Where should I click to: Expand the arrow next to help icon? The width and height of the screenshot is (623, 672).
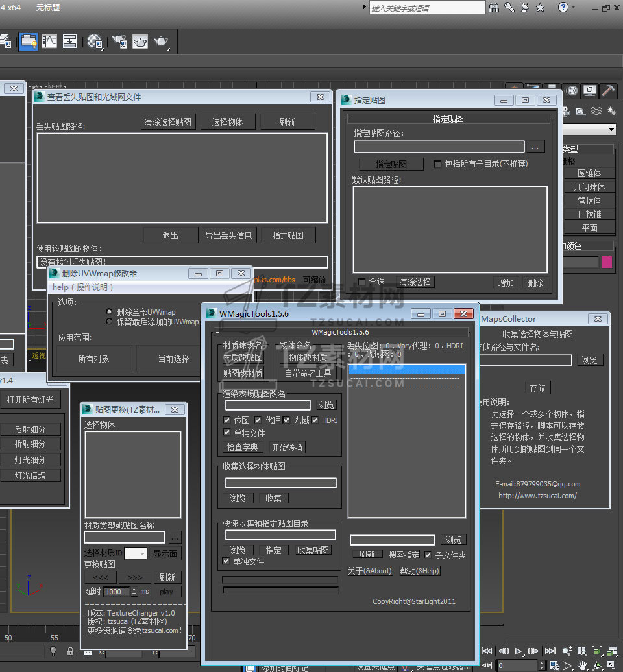coord(573,7)
